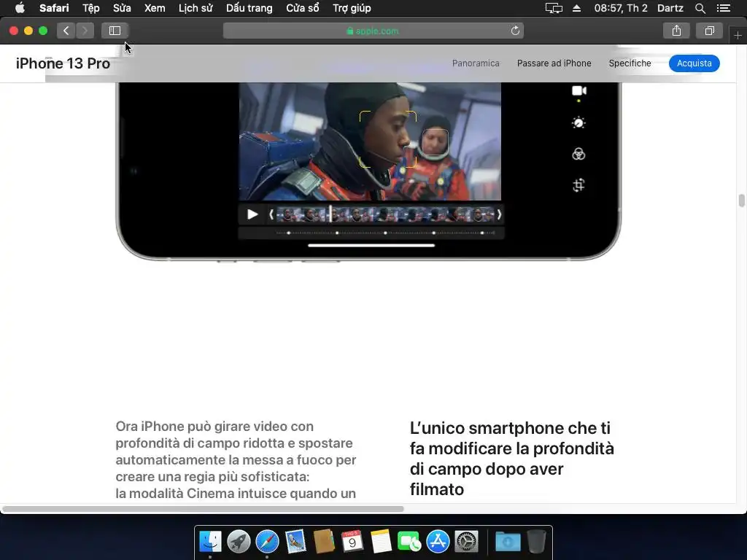Open the Passare ad iPhone link
Screen dimensions: 747x560
(554, 63)
